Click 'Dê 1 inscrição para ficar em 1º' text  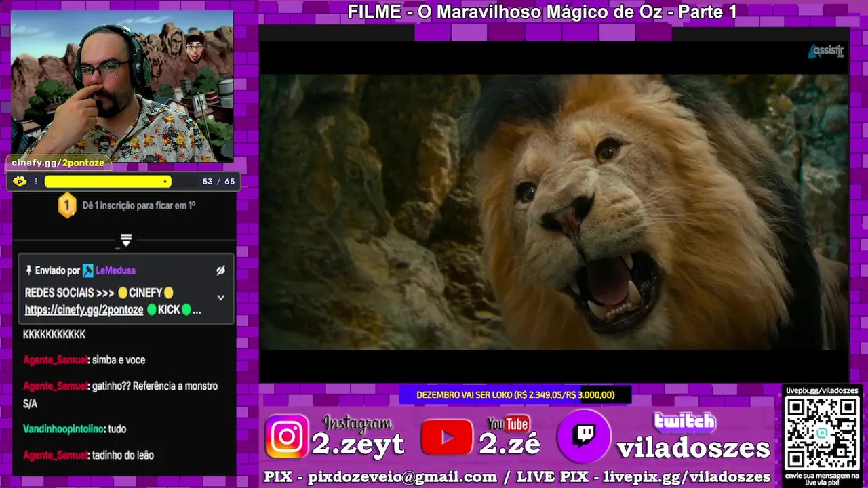[139, 205]
